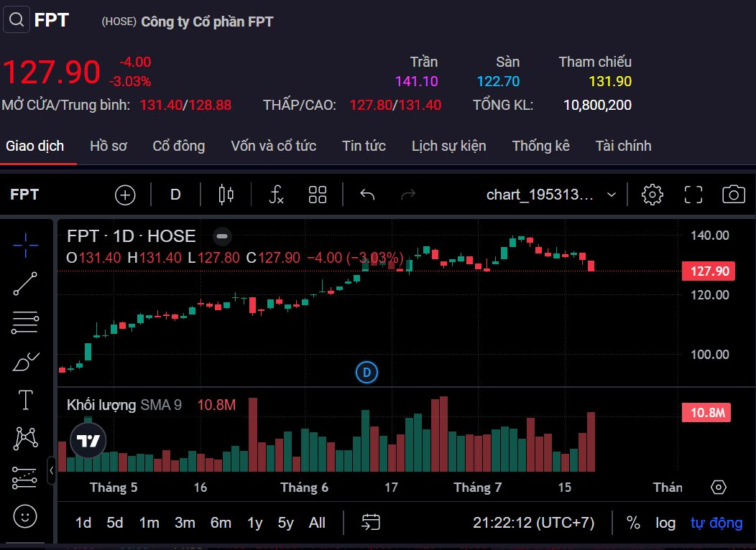Take a chart snapshot with the camera icon
The width and height of the screenshot is (756, 550).
coord(732,194)
